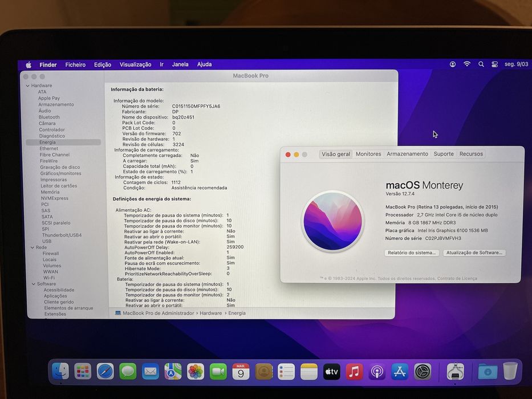The image size is (532, 399).
Task: Open Control Center in menu bar
Action: pos(495,64)
